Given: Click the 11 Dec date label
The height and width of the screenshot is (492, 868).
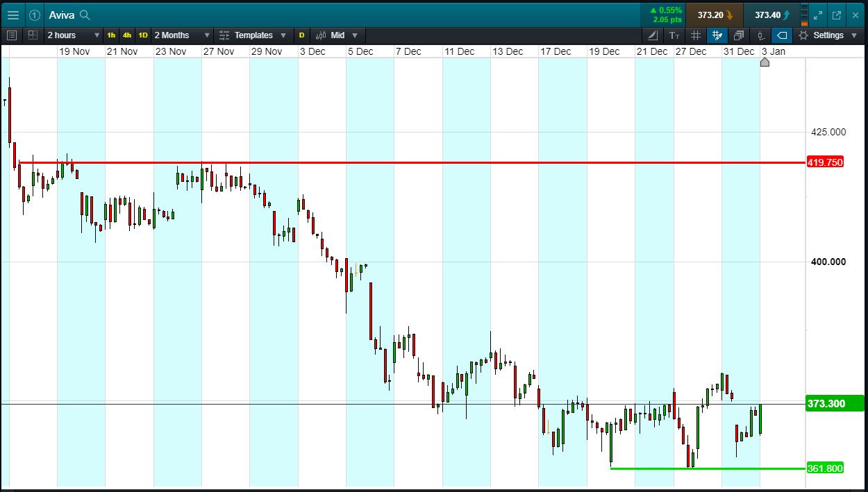Looking at the screenshot, I should 460,51.
